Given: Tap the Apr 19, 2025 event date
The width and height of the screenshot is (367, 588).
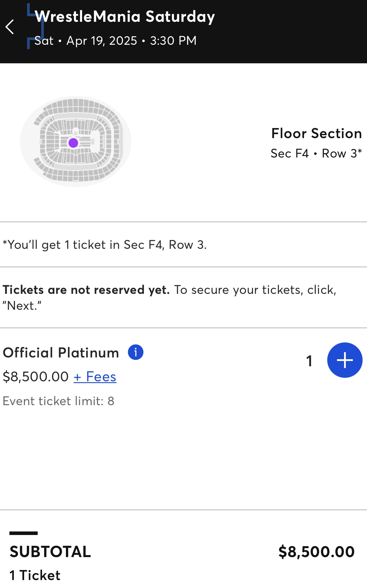Looking at the screenshot, I should click(x=102, y=41).
